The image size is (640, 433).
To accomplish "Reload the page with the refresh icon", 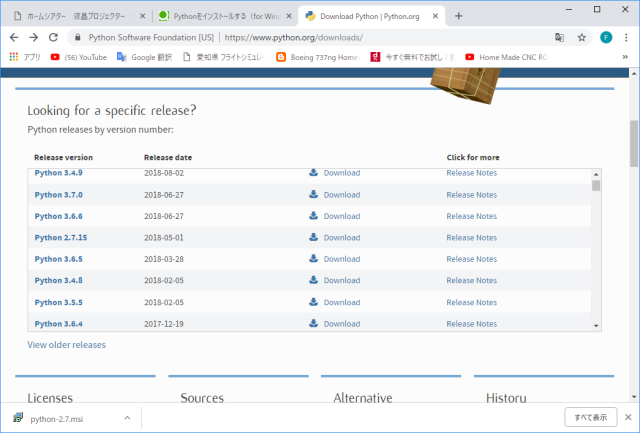I will pos(53,38).
